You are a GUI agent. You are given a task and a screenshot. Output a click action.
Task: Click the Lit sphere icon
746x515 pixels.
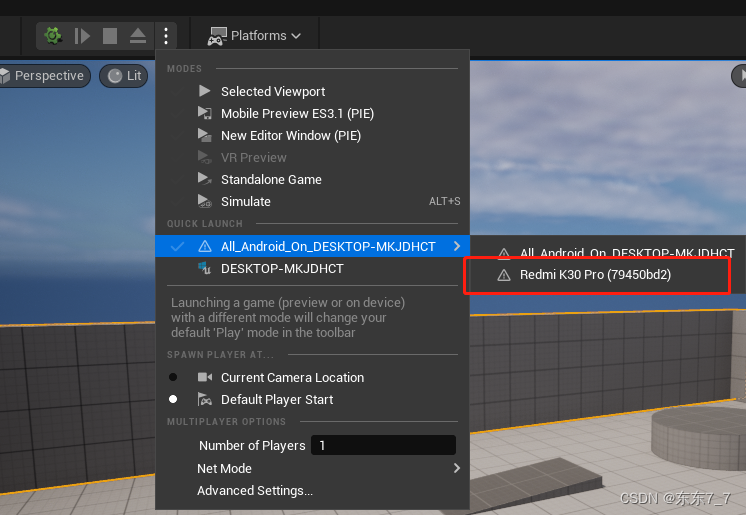[115, 76]
